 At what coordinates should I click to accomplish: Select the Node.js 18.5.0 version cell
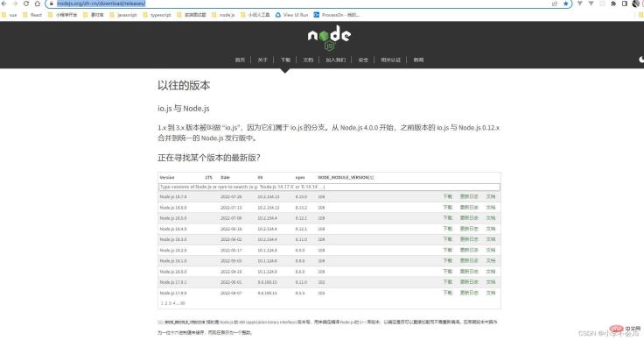(173, 218)
